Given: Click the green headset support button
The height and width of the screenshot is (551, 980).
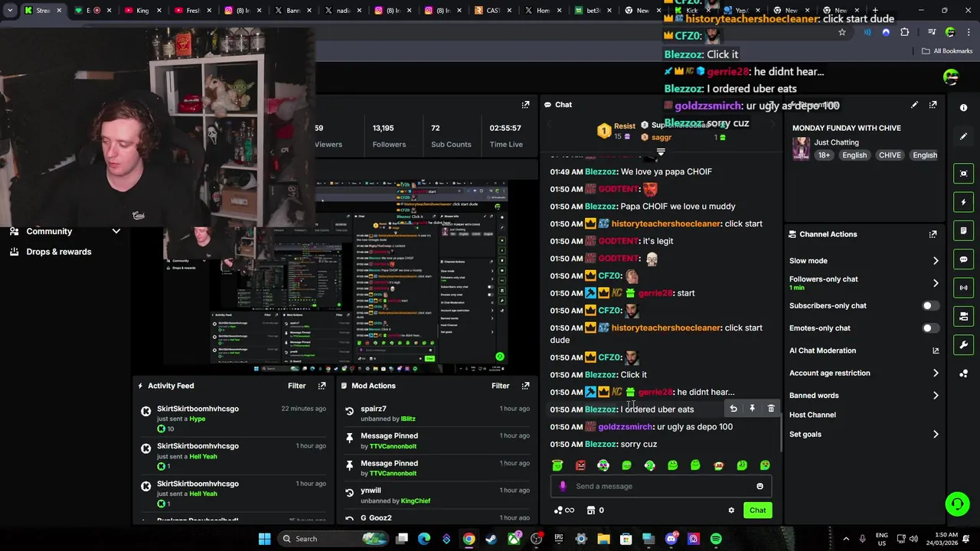Looking at the screenshot, I should (957, 504).
